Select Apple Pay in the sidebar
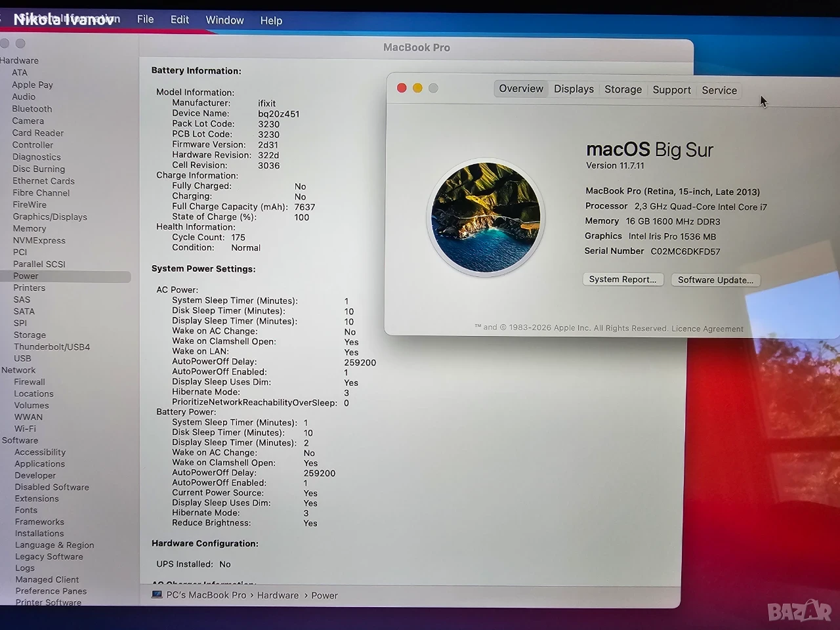 point(32,85)
